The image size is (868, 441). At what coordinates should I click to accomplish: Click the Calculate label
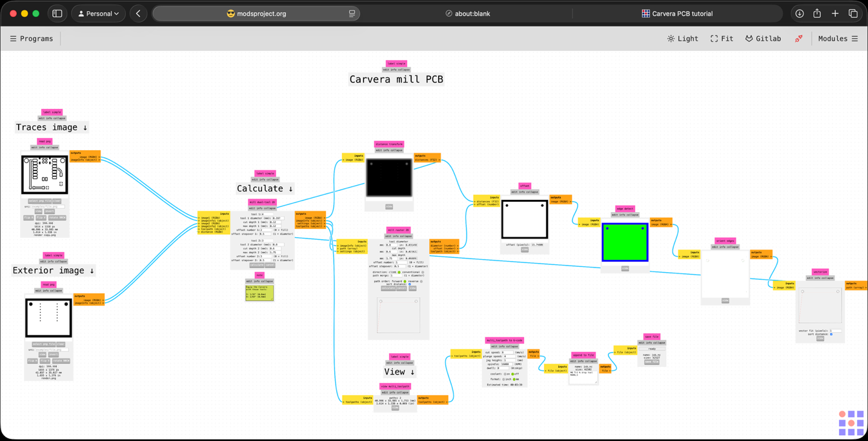(265, 188)
